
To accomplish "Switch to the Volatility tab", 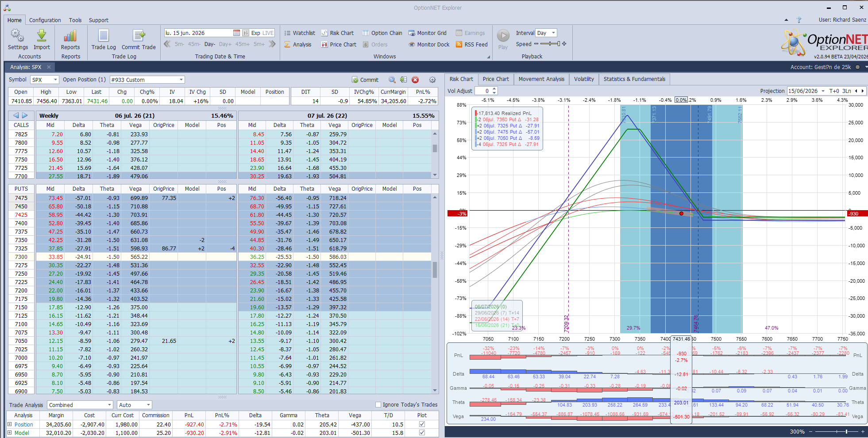I will point(584,79).
